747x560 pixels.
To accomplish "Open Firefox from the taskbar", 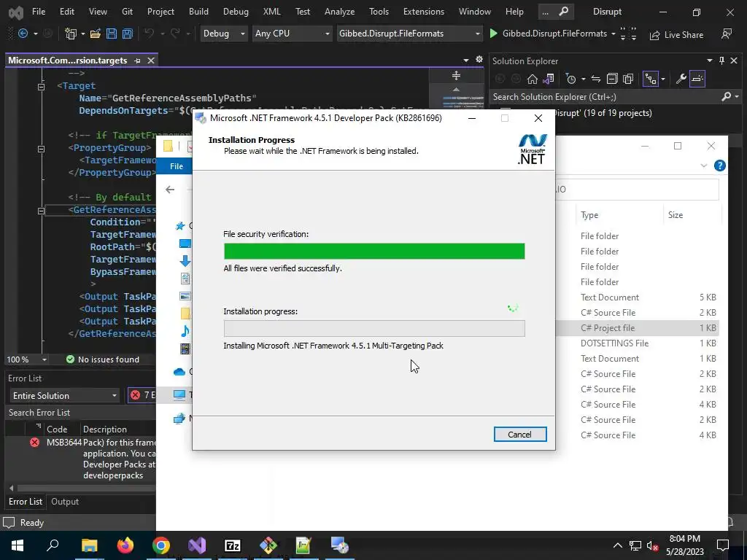I will pos(125,545).
